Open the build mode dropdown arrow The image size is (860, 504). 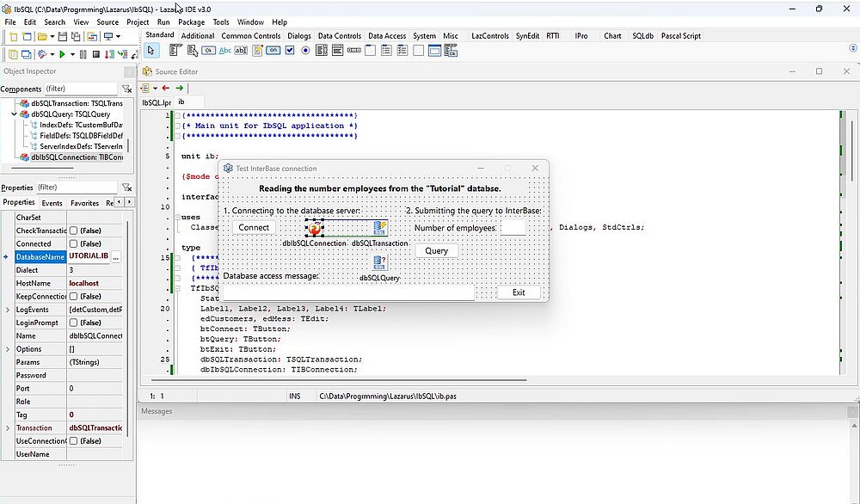(x=52, y=55)
